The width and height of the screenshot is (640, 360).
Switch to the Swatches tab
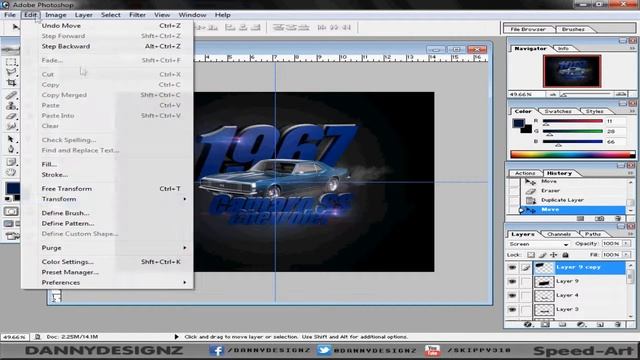coord(558,111)
